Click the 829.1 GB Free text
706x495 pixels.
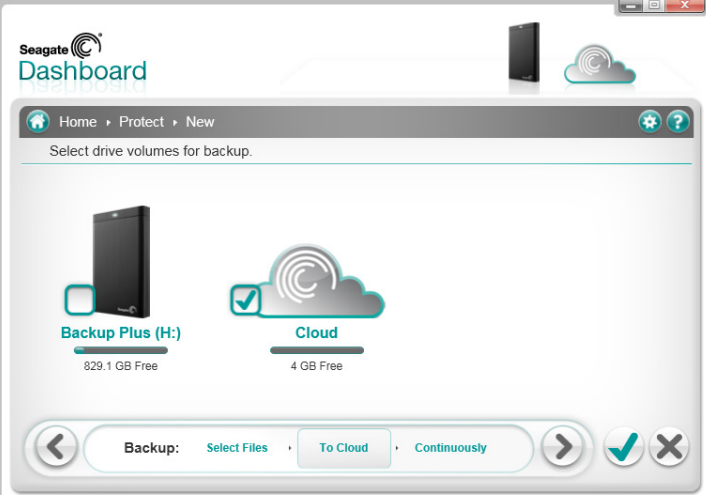point(121,366)
